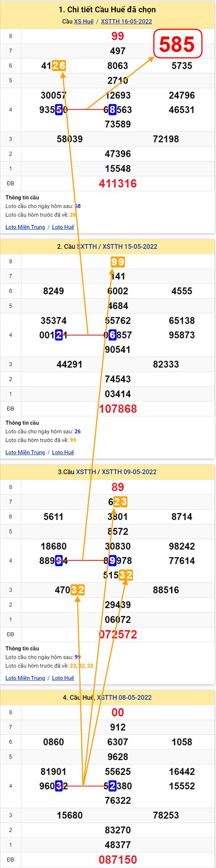Click the number 15552
Viewport: 216px width, 868px height.
pyautogui.click(x=182, y=786)
